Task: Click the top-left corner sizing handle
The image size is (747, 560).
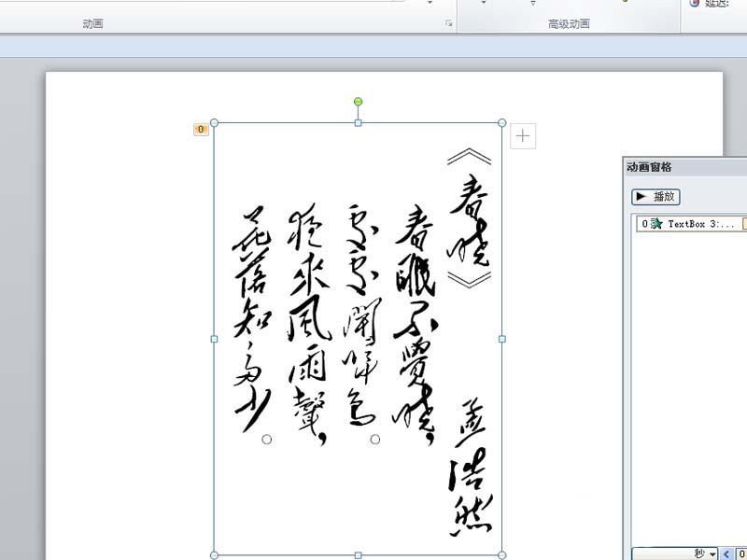Action: coord(215,123)
